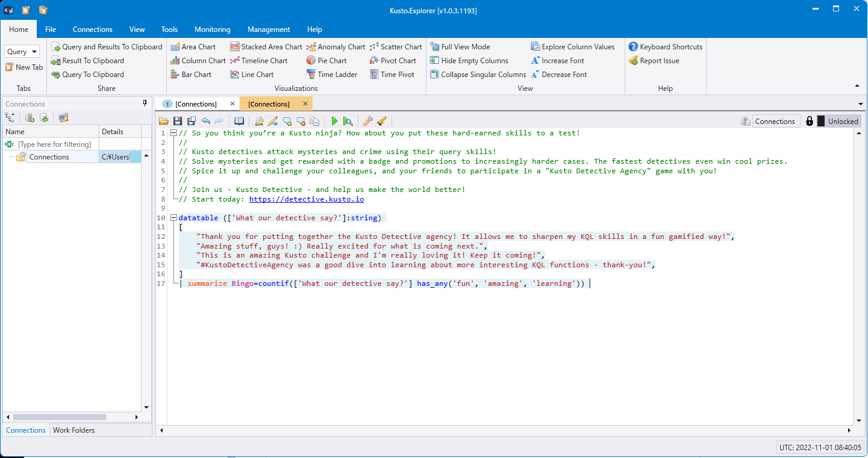The width and height of the screenshot is (868, 458).
Task: Open the Tools ribbon tab
Action: pyautogui.click(x=169, y=29)
